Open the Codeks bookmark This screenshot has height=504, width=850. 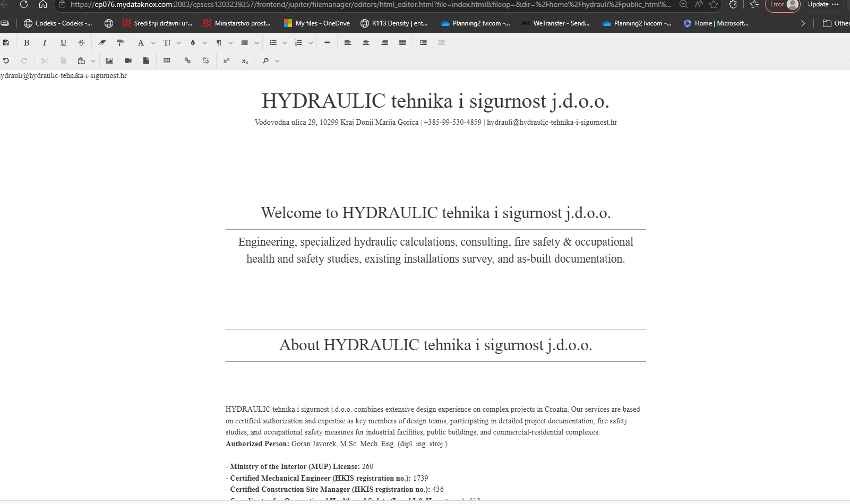pos(58,23)
